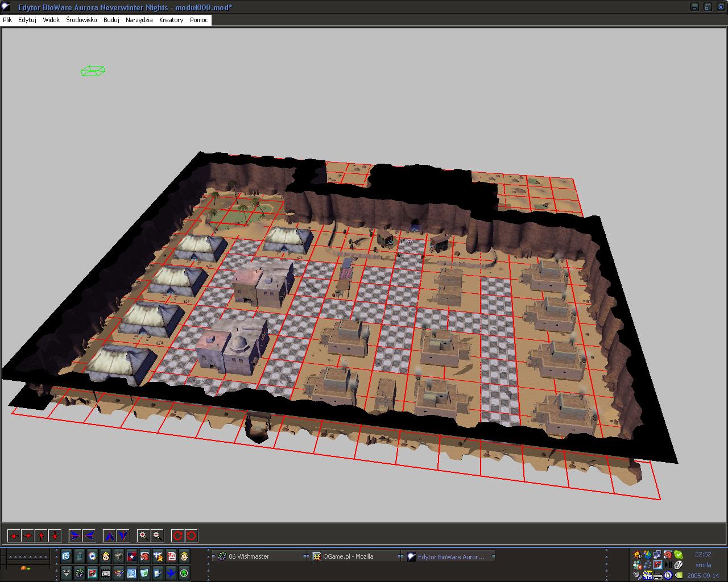The height and width of the screenshot is (582, 728).
Task: Open the Widok menu
Action: [x=51, y=20]
